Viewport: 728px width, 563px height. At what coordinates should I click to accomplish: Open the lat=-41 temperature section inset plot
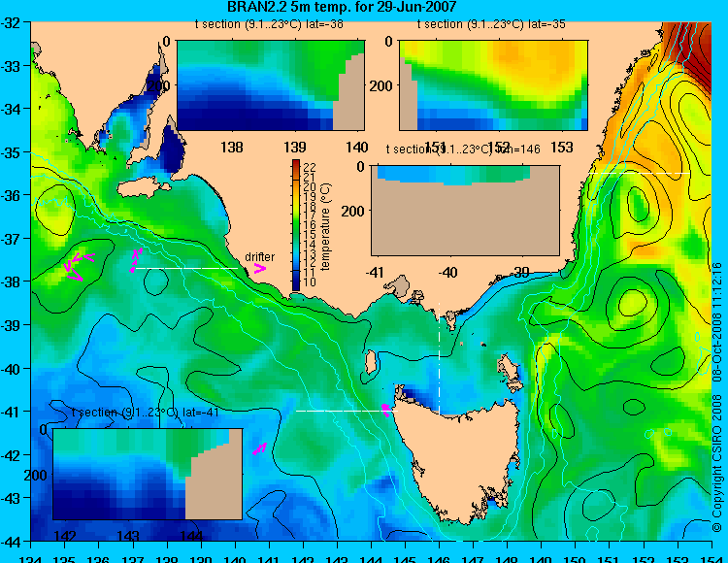click(148, 474)
